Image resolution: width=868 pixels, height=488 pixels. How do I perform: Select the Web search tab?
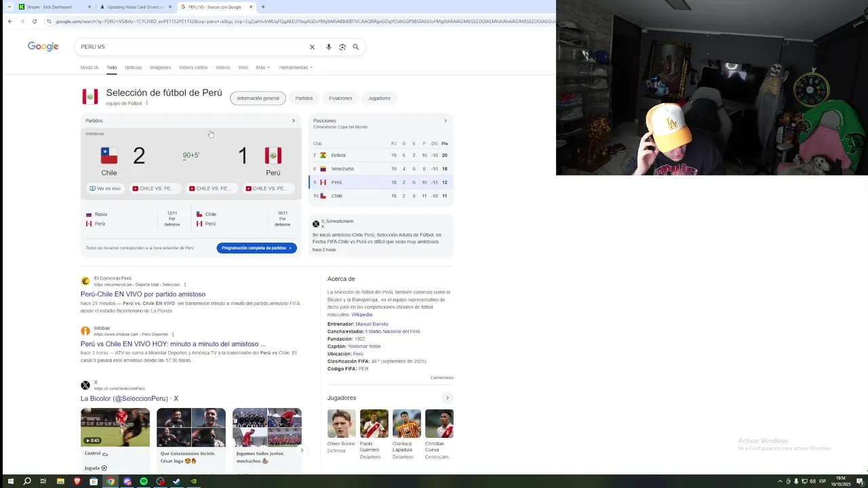[243, 67]
